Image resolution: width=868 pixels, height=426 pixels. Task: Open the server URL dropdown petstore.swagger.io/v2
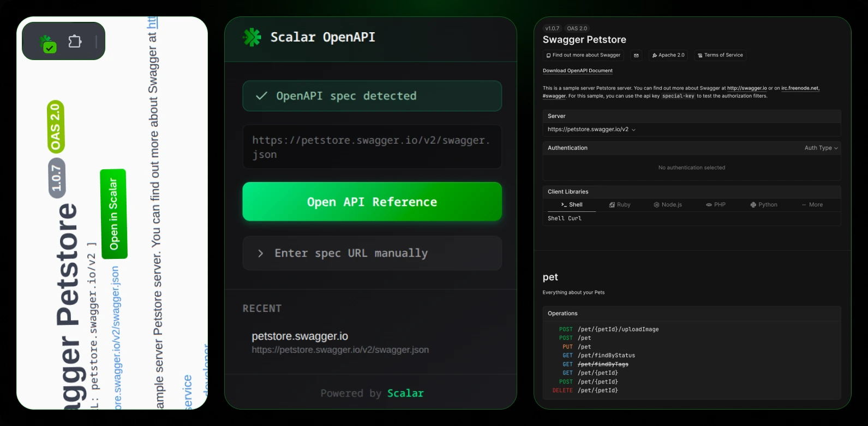591,129
